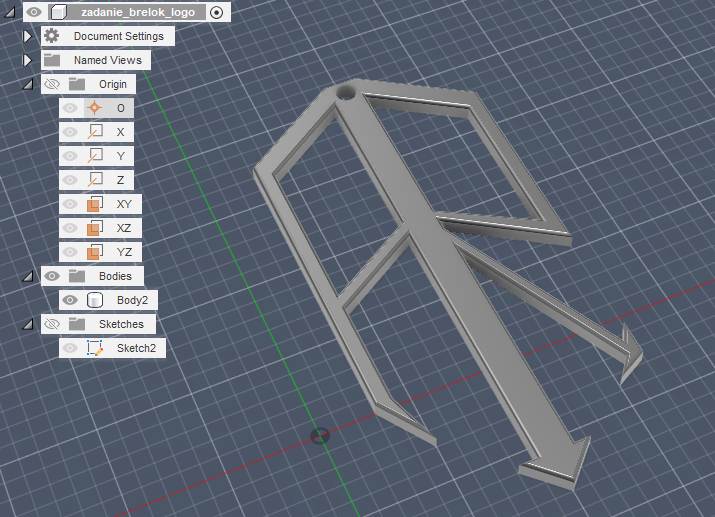Toggle visibility of the Z axis
The height and width of the screenshot is (517, 715).
tap(70, 180)
